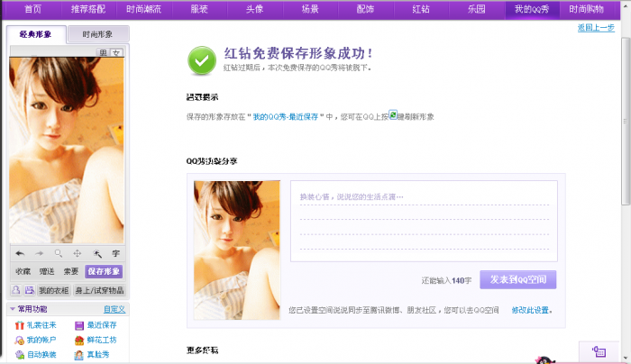631x364 pixels.
Task: Click the 字 text tool icon
Action: [x=116, y=253]
